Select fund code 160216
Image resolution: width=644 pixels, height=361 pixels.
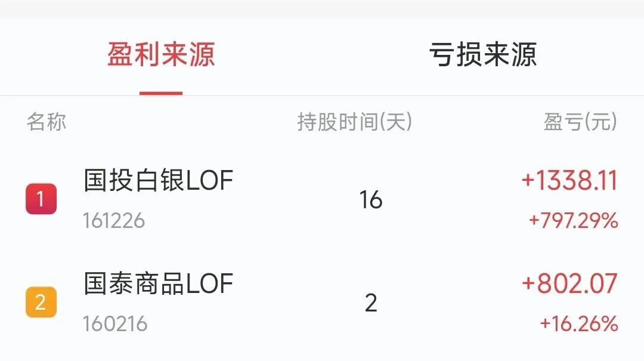point(115,324)
